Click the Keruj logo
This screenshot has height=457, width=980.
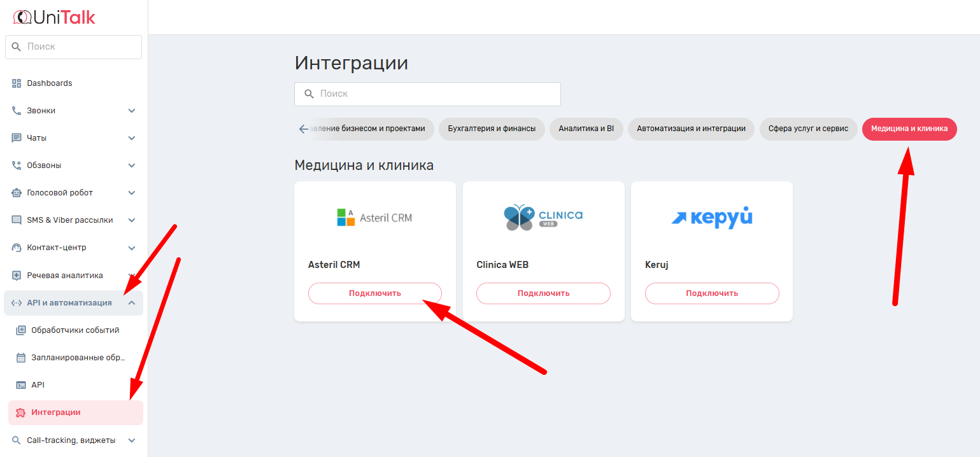point(711,218)
